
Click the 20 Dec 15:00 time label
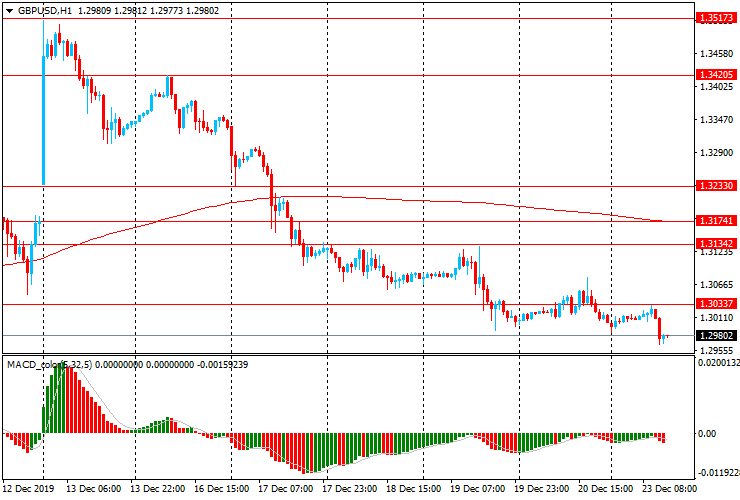606,489
